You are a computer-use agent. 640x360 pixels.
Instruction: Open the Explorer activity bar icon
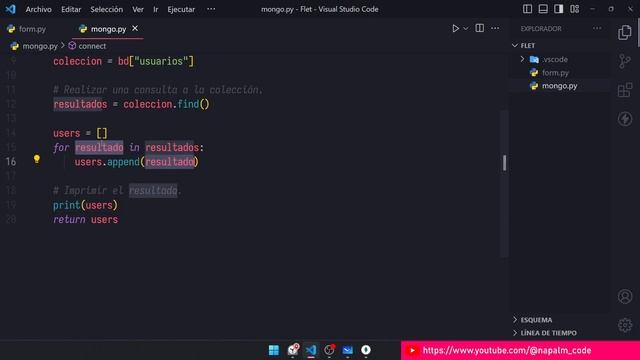coord(624,33)
